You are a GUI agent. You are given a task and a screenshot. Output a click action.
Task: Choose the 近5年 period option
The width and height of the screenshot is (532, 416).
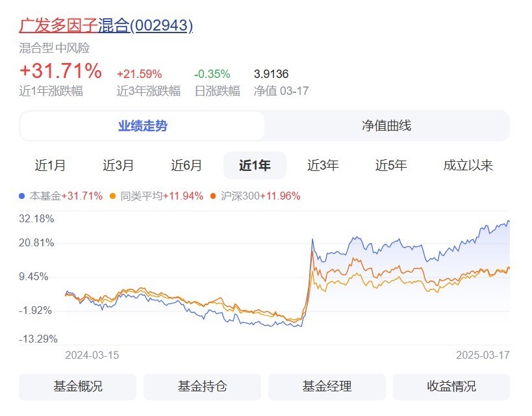tap(391, 166)
